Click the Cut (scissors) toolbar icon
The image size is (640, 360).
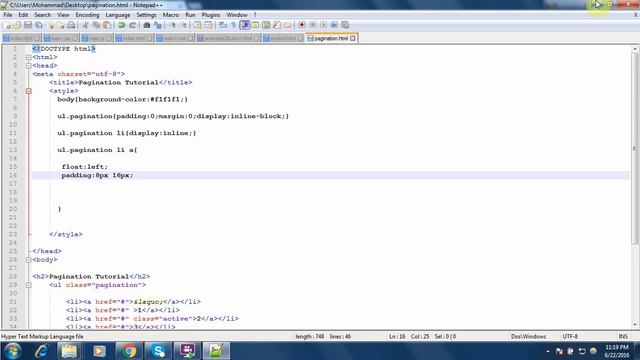(x=86, y=25)
